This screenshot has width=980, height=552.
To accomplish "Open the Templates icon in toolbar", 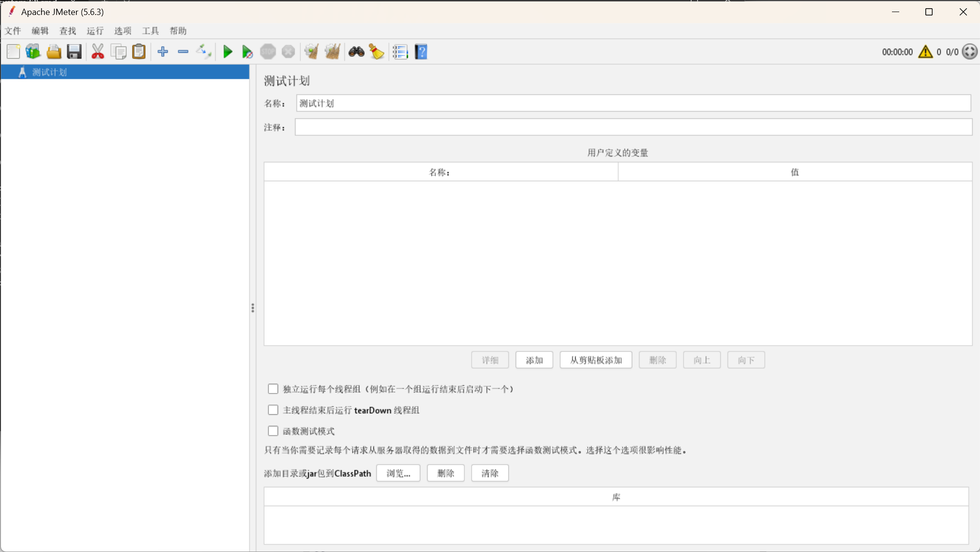I will (33, 52).
